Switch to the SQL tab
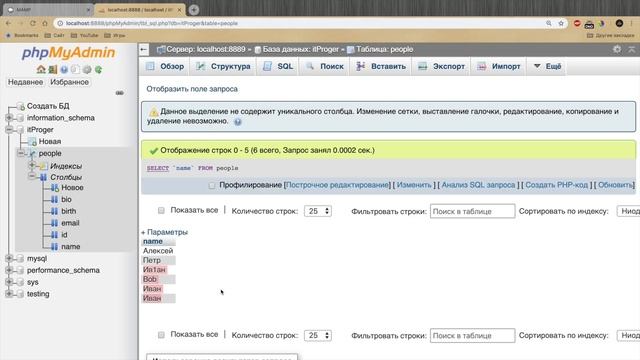Screen dimensions: 640x360 278,66
